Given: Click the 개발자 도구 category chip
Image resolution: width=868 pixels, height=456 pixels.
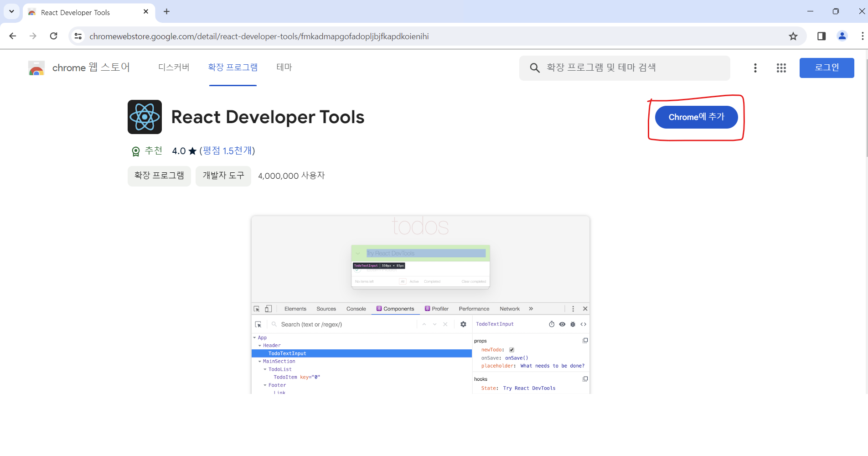Looking at the screenshot, I should (223, 176).
